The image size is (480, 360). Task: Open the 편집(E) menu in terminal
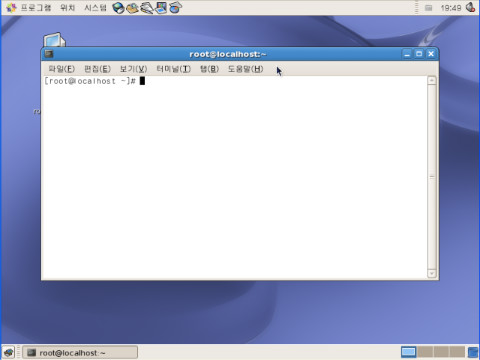coord(97,69)
